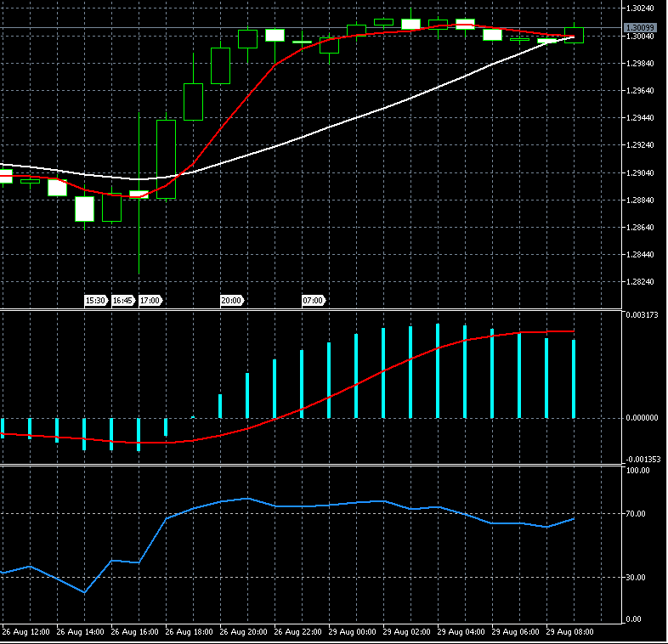Viewport: 668px width, 644px height.
Task: Select the tall bullish candle after 26 Aug 16:00
Action: (166, 159)
